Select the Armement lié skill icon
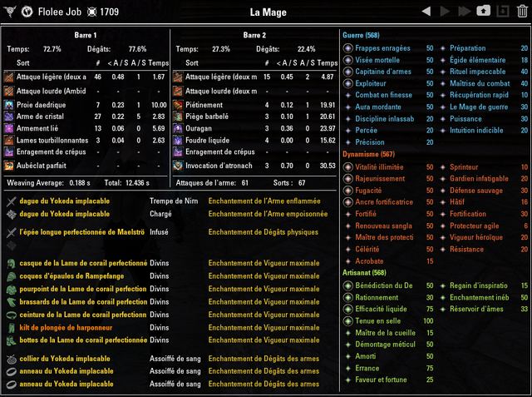Viewport: 532px width, 397px height. tap(9, 128)
